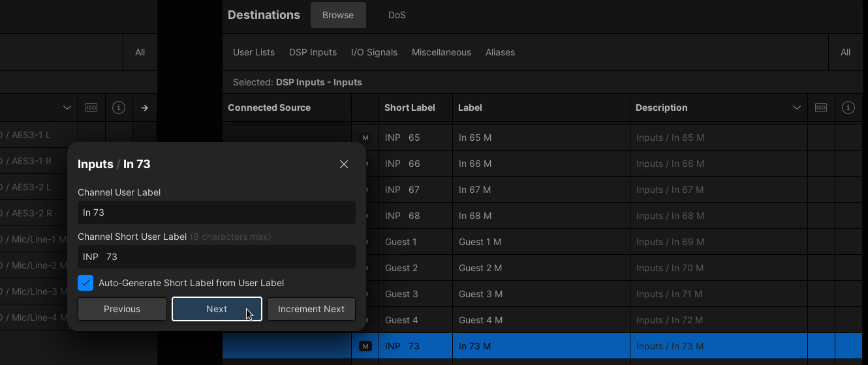Go to Previous channel in the dialog
Viewport: 868px width, 365px height.
122,309
